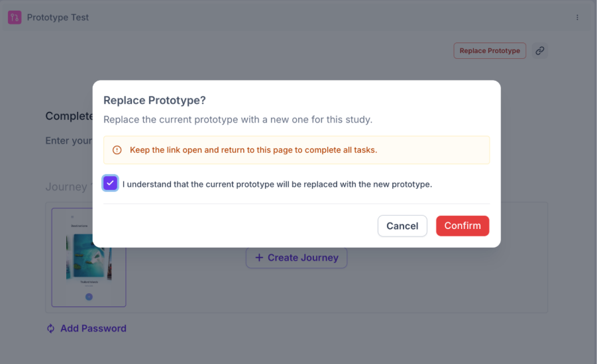Click the Replace Prototype button at top
This screenshot has width=597, height=364.
pyautogui.click(x=490, y=50)
